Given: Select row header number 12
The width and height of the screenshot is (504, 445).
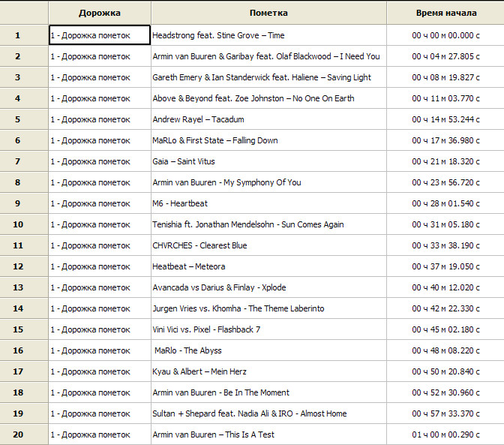Looking at the screenshot, I should [x=24, y=266].
